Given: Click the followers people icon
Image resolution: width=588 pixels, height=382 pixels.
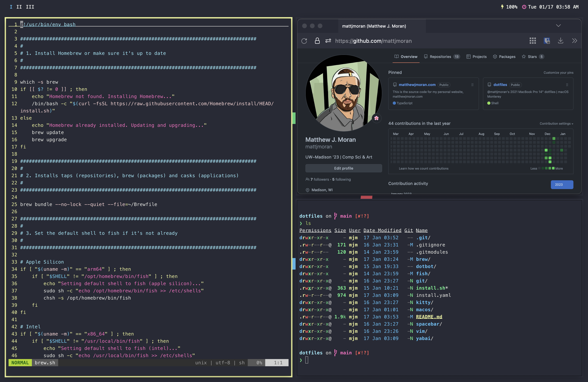Looking at the screenshot, I should 307,179.
